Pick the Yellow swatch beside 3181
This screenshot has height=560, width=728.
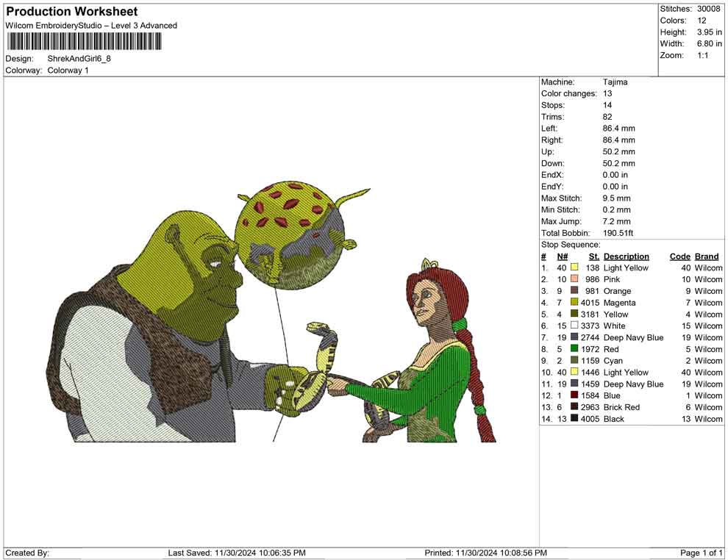(574, 314)
